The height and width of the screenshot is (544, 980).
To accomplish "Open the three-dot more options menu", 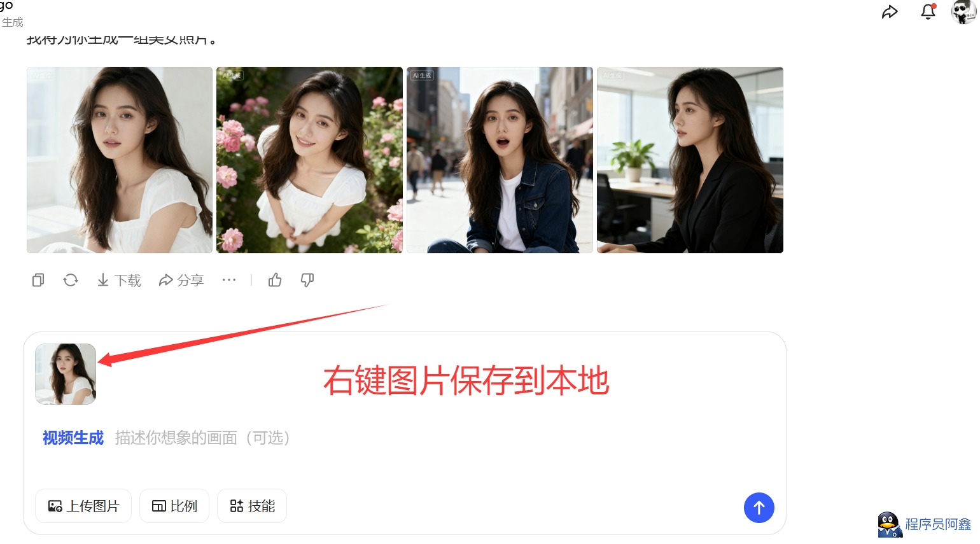I will coord(229,280).
